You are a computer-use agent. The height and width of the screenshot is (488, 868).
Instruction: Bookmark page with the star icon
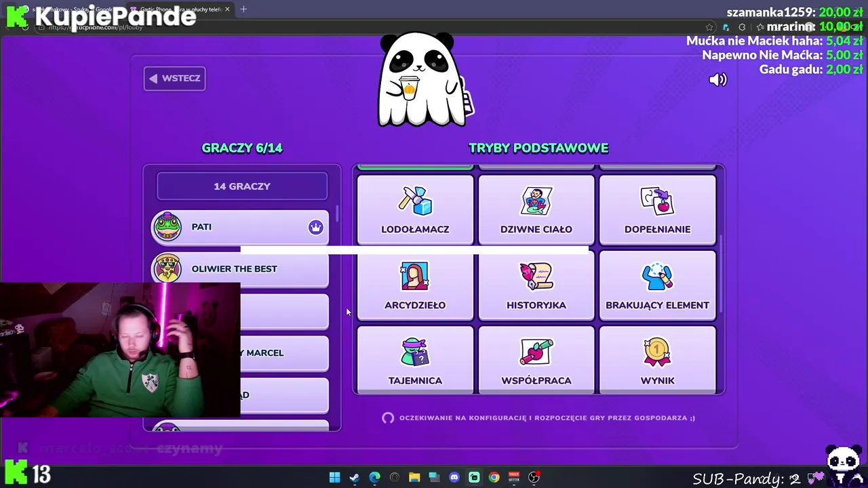[709, 27]
